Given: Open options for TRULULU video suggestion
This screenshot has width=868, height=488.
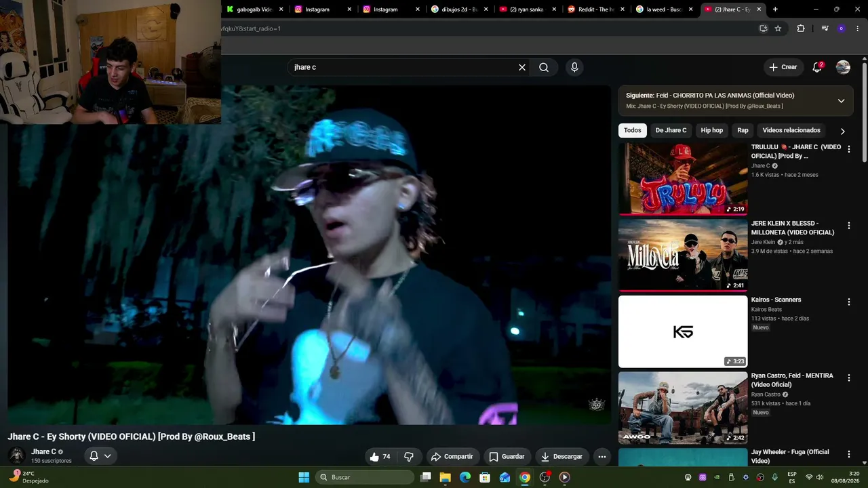Looking at the screenshot, I should (848, 149).
